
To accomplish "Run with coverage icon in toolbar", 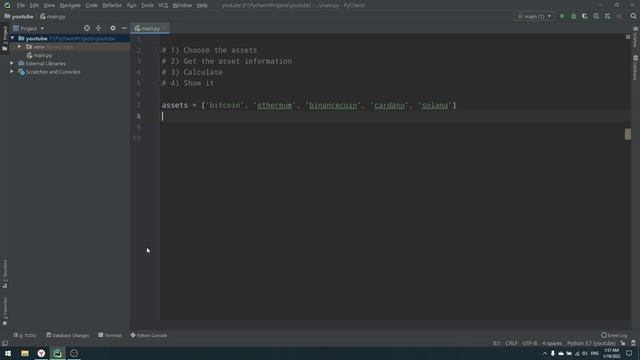I will pyautogui.click(x=584, y=16).
